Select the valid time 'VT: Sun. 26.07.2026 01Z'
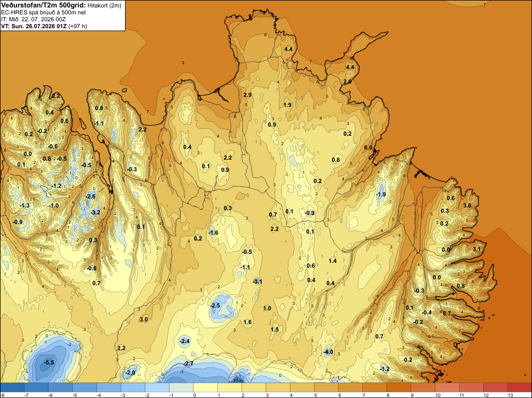The width and height of the screenshot is (532, 398). 34,26
